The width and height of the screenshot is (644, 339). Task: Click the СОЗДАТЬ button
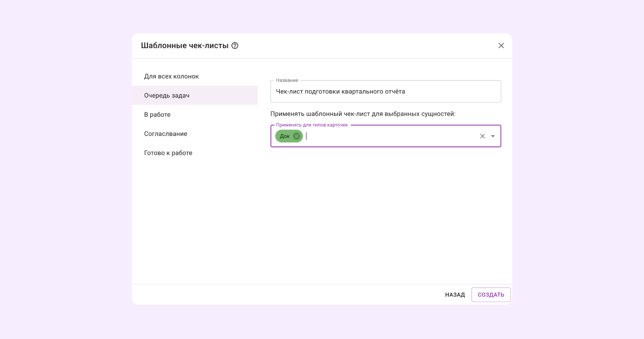(x=491, y=295)
